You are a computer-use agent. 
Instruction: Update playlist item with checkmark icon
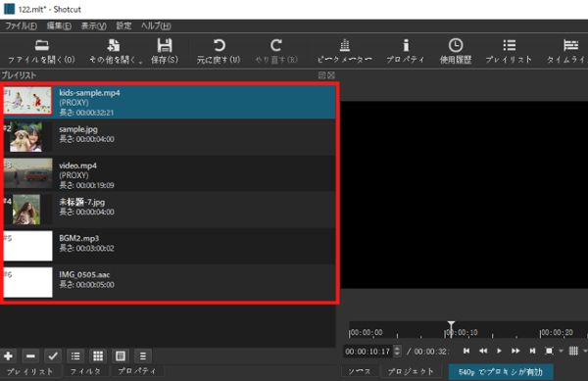click(53, 356)
